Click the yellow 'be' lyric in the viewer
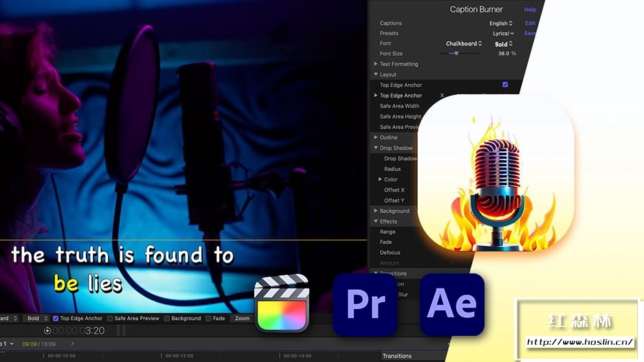 (x=66, y=283)
